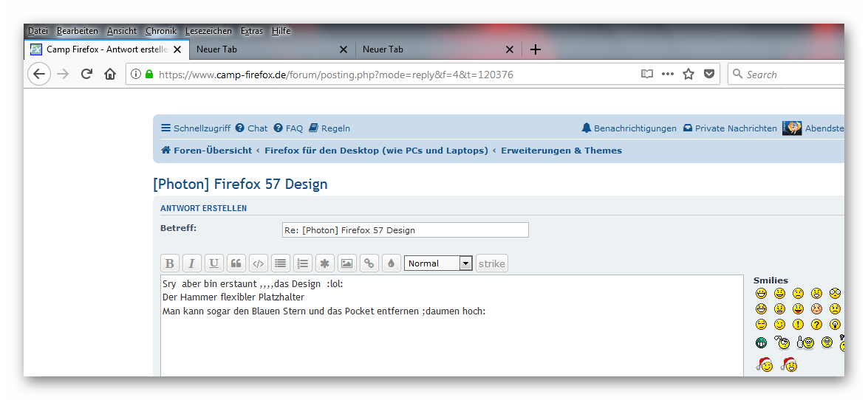
Task: Open page actions three-dots menu
Action: pyautogui.click(x=668, y=74)
